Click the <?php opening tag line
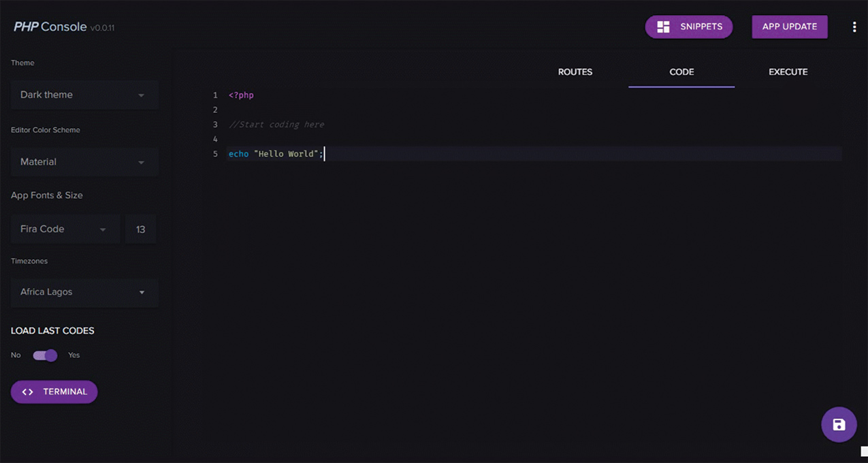The width and height of the screenshot is (868, 463). pos(241,95)
